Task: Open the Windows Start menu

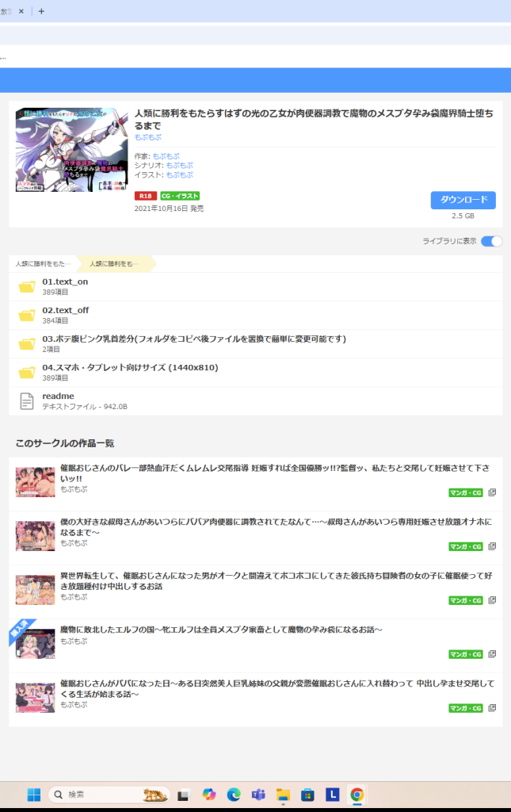Action: (33, 795)
